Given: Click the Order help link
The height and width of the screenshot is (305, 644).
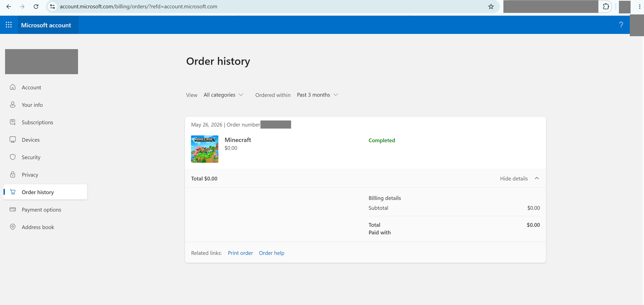Looking at the screenshot, I should [x=272, y=253].
